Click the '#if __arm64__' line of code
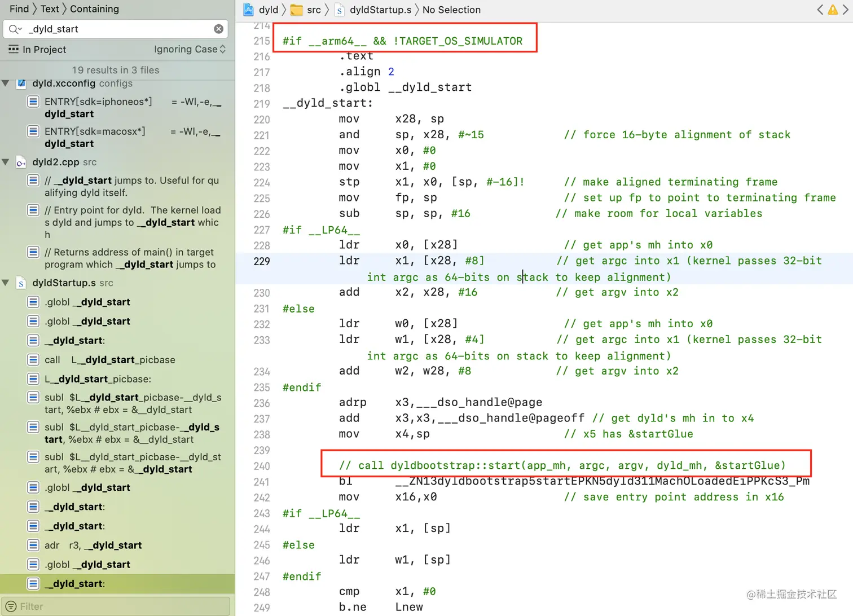This screenshot has width=853, height=616. tap(402, 41)
